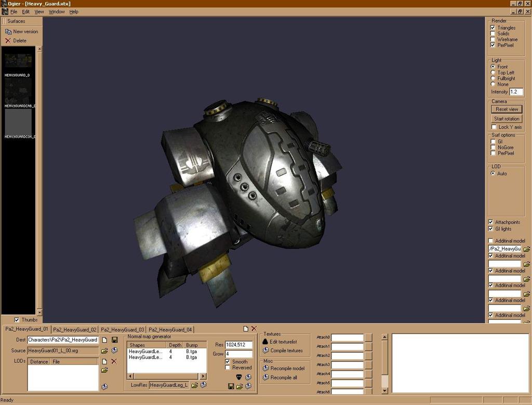
Task: Browse folder beside the /Pa2_HeavyGu field
Action: 527,249
